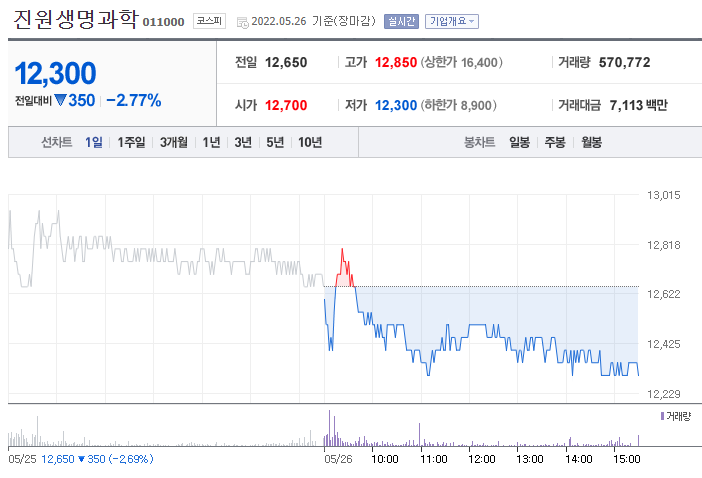Click the stock code 011000

[x=163, y=22]
